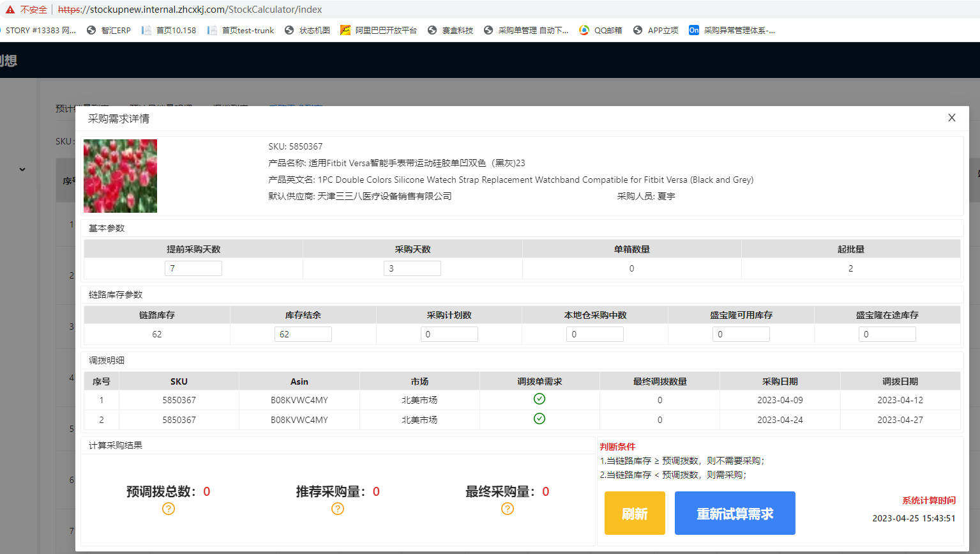The width and height of the screenshot is (980, 554).
Task: Focus the 本地仓采购中数 input field
Action: click(x=595, y=334)
